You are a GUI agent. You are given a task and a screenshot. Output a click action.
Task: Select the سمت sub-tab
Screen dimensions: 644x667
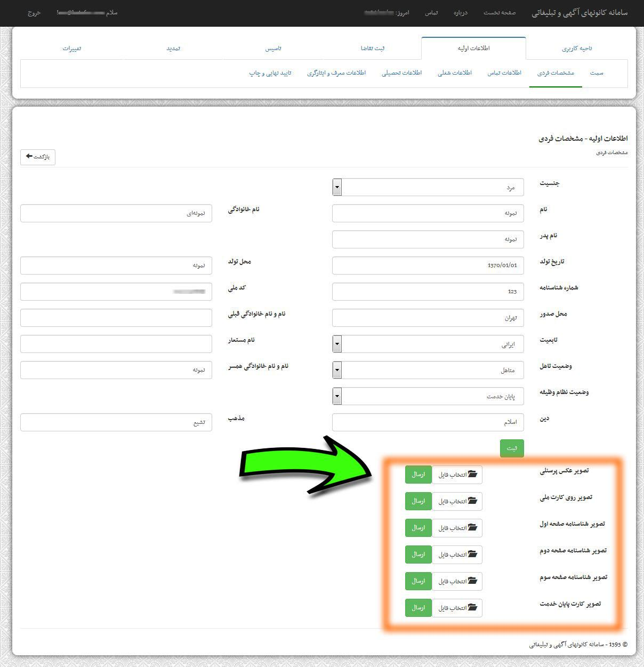[597, 73]
